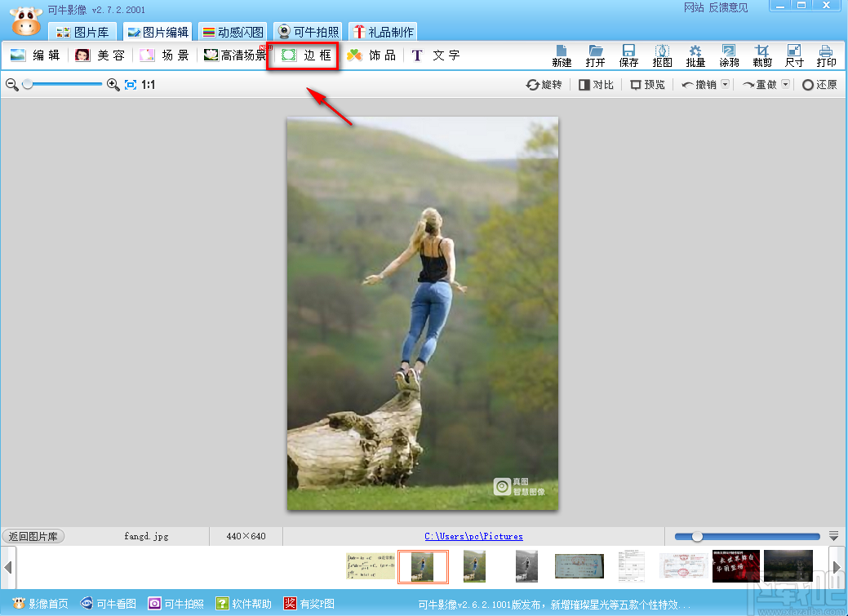Select the teal certificate thumbnail

coord(579,566)
